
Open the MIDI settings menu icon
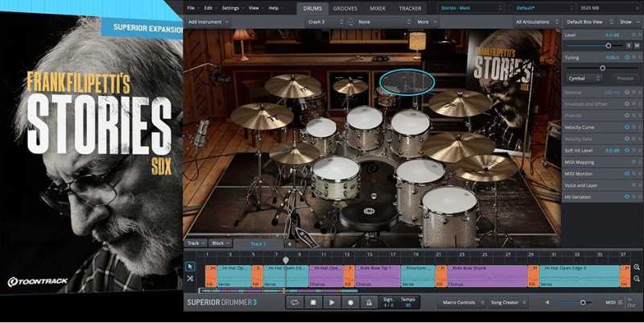point(620,302)
